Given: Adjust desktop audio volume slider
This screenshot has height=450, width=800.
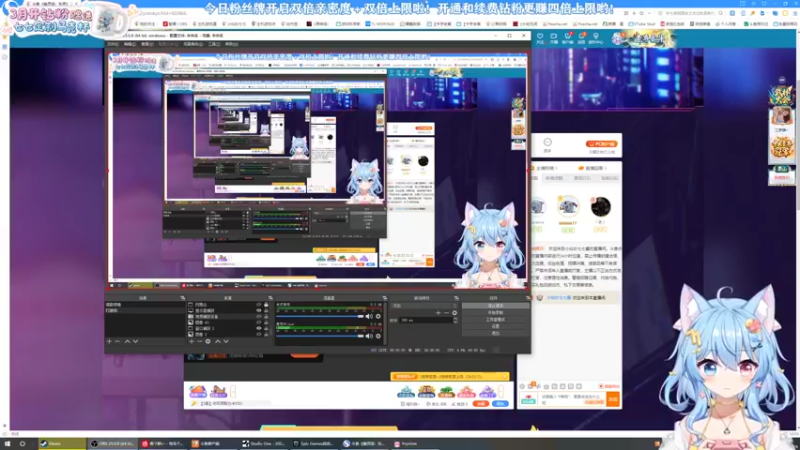Looking at the screenshot, I should [320, 316].
